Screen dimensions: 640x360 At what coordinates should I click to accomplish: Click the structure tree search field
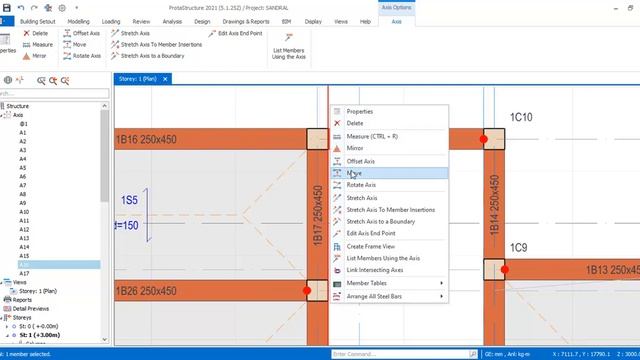pos(54,93)
